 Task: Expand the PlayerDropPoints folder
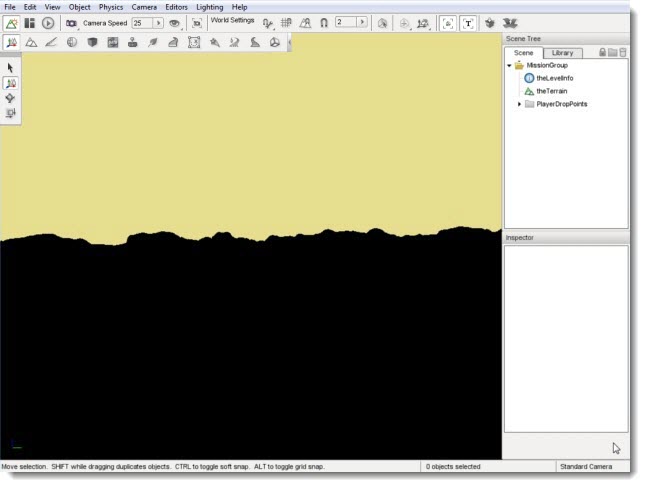519,104
